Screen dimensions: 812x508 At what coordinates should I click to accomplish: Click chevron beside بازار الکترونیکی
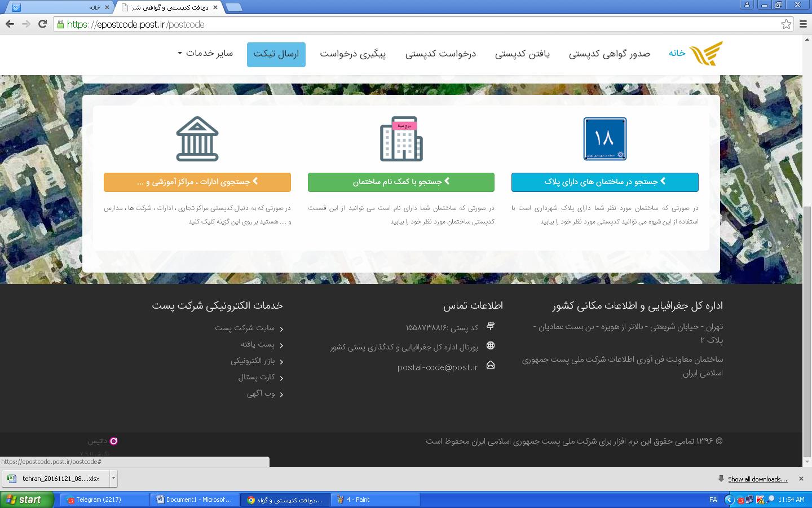[281, 361]
